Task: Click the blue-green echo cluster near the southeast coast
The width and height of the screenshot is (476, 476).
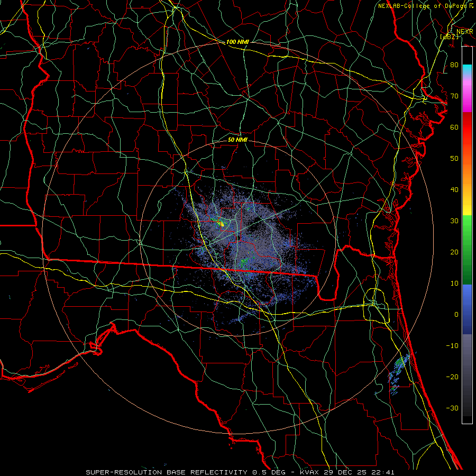Action: (399, 373)
